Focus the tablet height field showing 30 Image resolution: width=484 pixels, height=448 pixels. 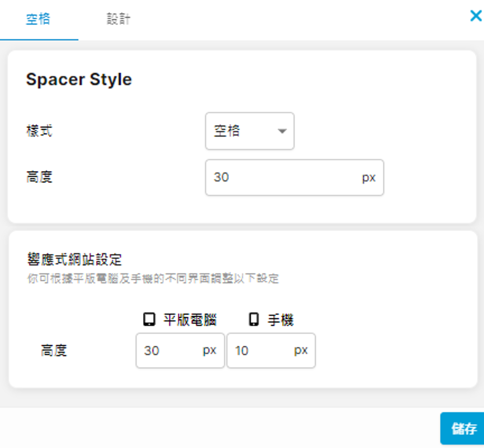pos(170,351)
